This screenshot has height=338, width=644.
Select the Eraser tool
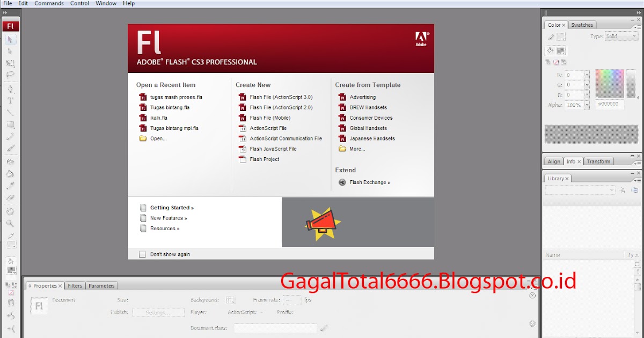tap(10, 197)
